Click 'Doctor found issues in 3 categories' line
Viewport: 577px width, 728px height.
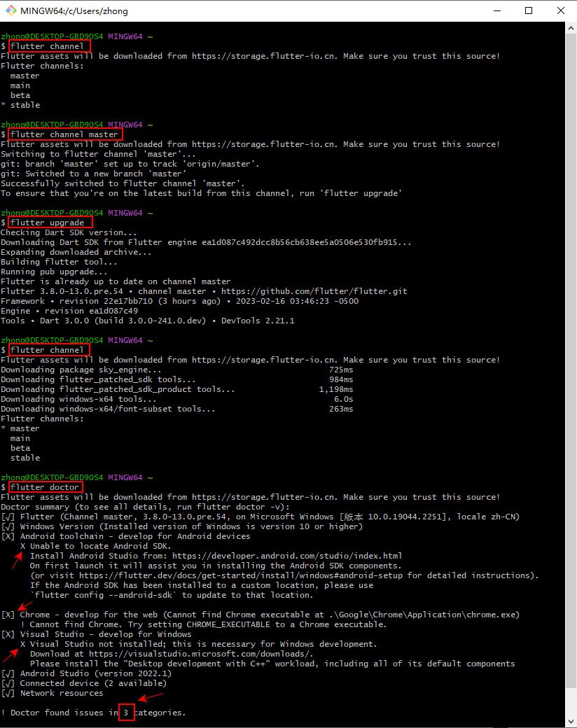coord(93,713)
